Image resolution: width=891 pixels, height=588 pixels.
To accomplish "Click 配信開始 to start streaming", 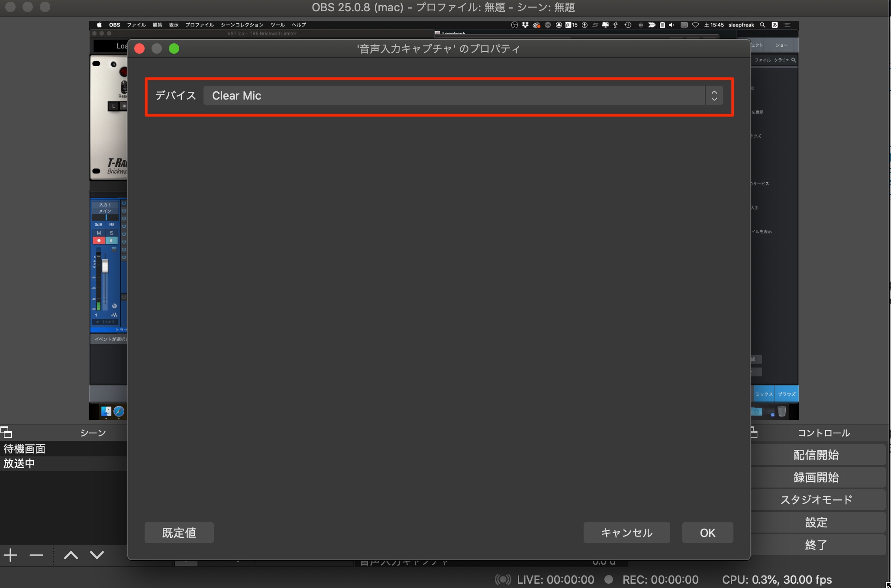I will pyautogui.click(x=816, y=455).
